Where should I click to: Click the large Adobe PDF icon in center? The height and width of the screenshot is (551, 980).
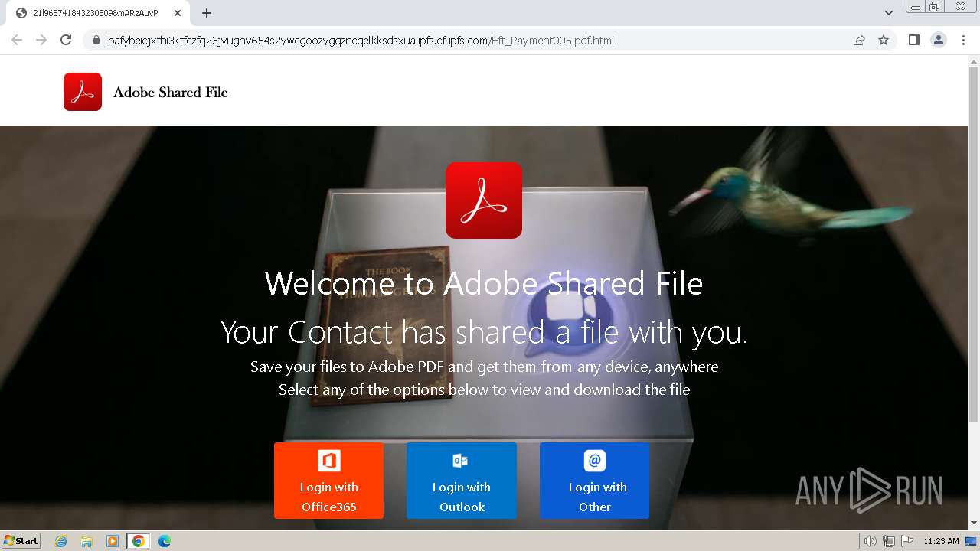point(484,201)
